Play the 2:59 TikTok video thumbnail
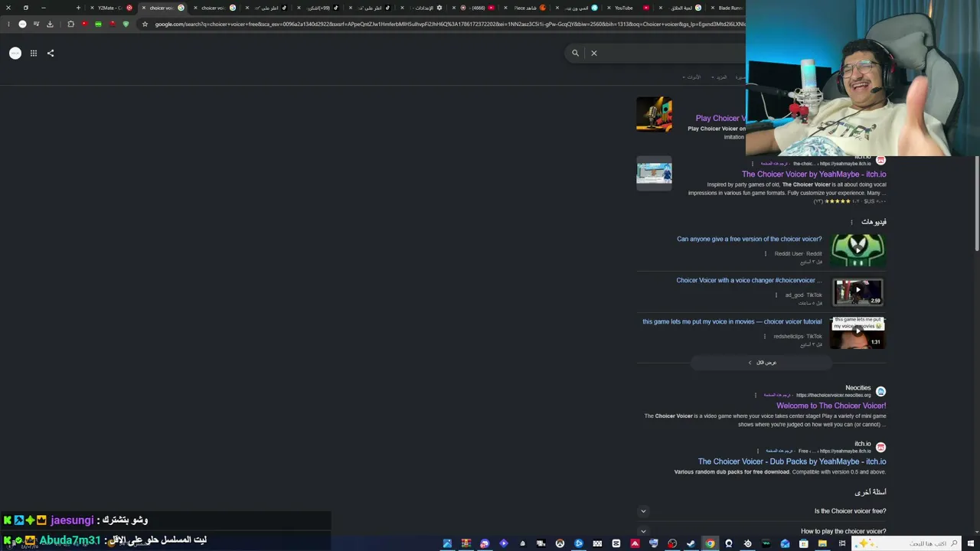 (x=858, y=292)
